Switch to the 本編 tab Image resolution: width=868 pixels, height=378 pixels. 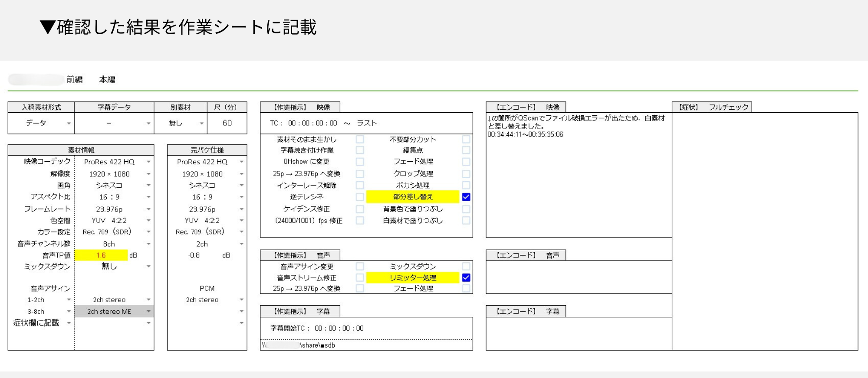(107, 79)
